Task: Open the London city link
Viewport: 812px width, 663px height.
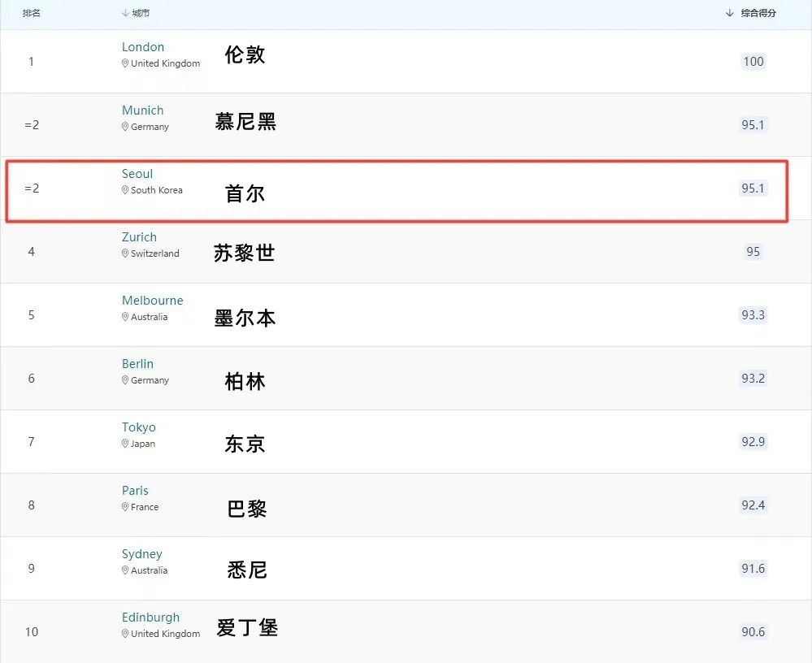Action: tap(143, 47)
